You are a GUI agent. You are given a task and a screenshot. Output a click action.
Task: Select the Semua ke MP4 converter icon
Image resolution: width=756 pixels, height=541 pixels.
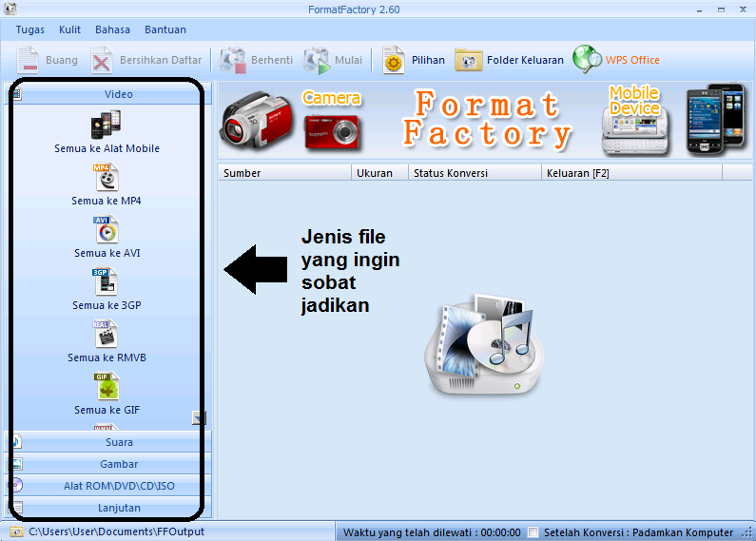(107, 178)
